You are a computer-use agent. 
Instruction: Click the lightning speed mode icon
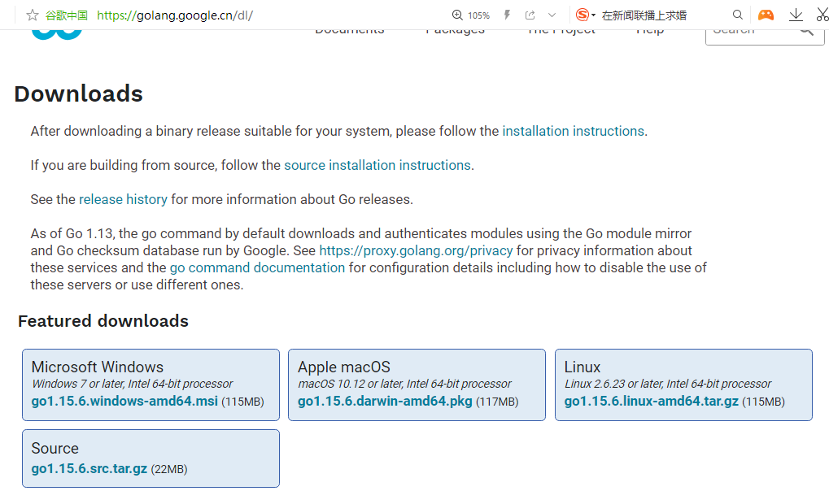507,15
